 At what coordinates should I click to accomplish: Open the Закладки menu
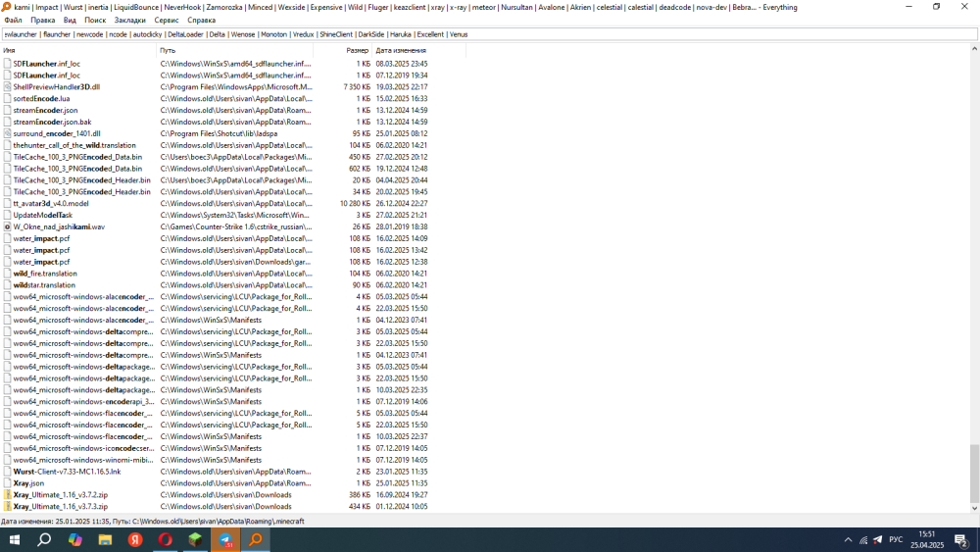[x=129, y=20]
